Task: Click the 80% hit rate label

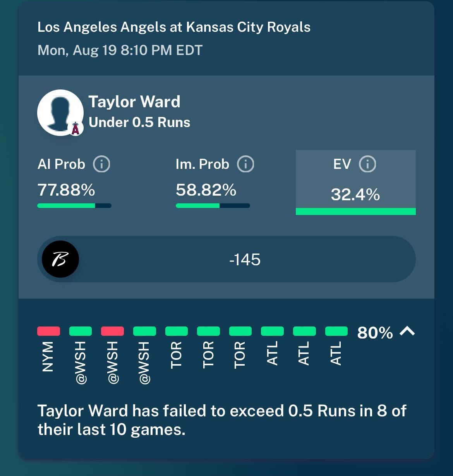Action: coord(375,333)
